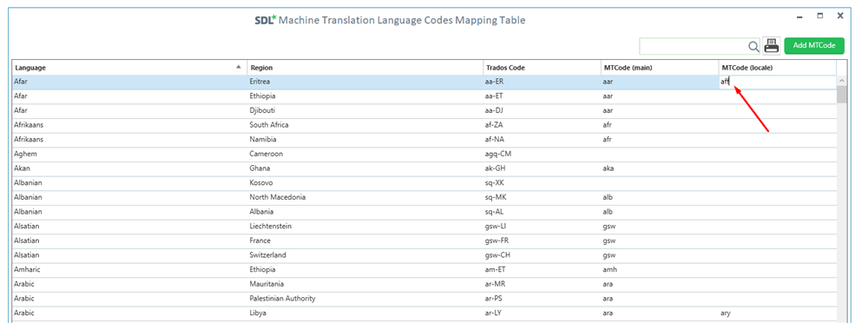Click the vertical scrollbar thumb

pos(841,95)
